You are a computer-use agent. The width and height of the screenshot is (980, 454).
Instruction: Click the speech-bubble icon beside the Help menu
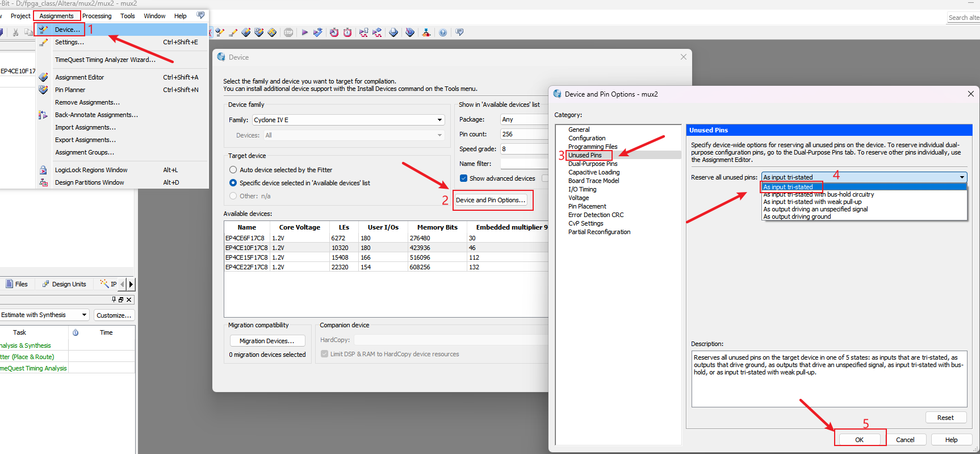[x=200, y=15]
